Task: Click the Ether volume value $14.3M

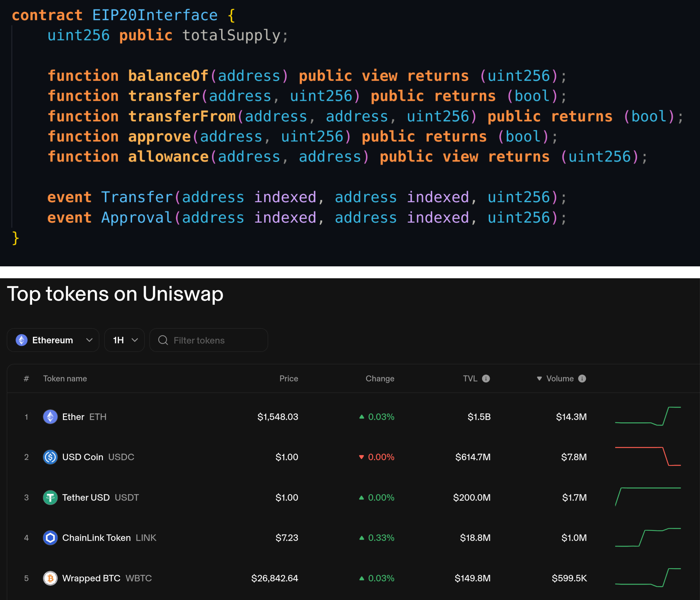Action: pyautogui.click(x=571, y=417)
